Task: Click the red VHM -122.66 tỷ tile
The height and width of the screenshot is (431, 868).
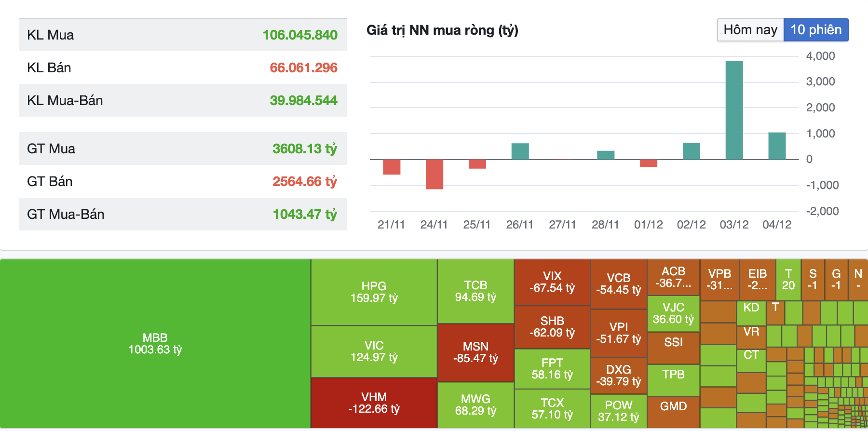Action: 374,403
